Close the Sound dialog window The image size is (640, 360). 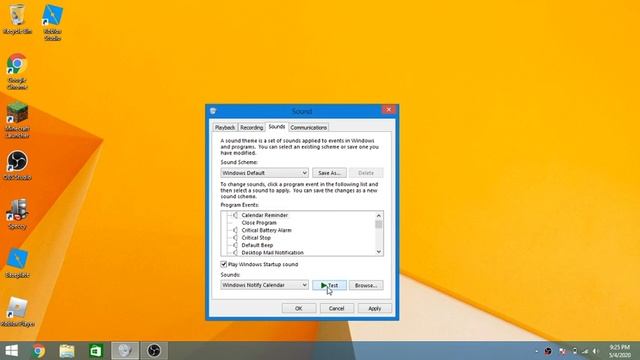[x=389, y=109]
